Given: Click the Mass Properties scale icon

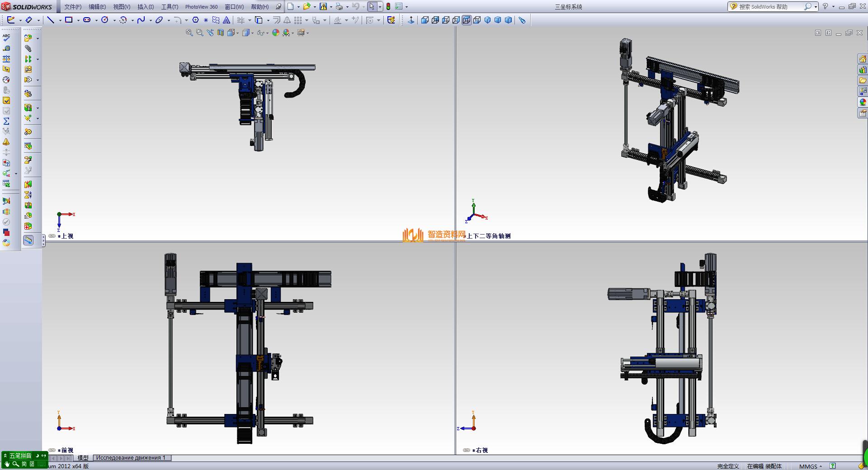Looking at the screenshot, I should (x=6, y=59).
